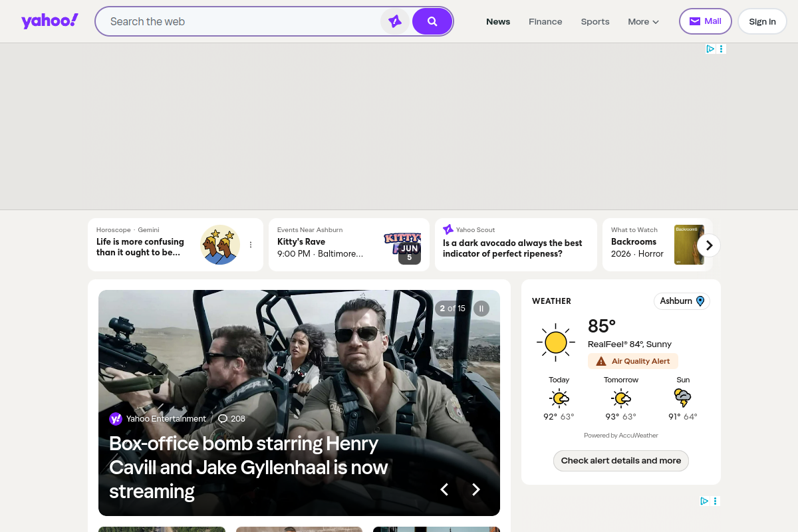
Task: Open sidebar ad options dots below weather
Action: coord(716,501)
